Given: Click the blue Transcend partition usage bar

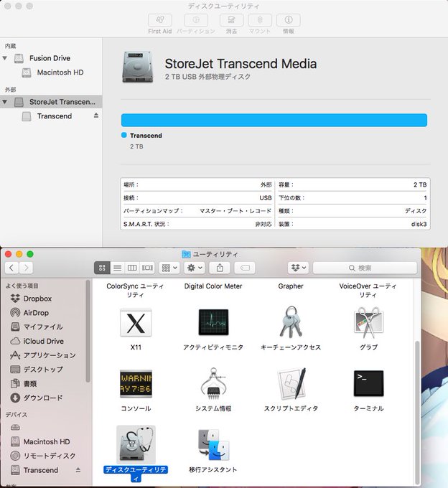Looking at the screenshot, I should coord(274,120).
